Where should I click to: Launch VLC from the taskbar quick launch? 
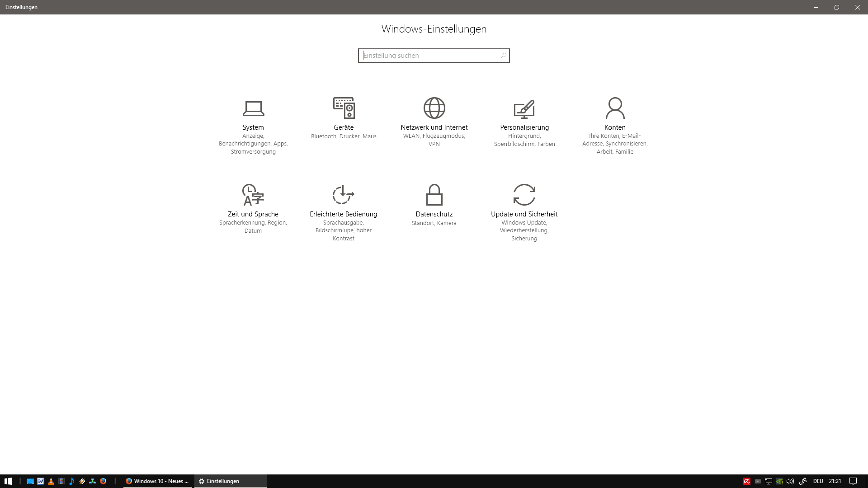point(51,481)
